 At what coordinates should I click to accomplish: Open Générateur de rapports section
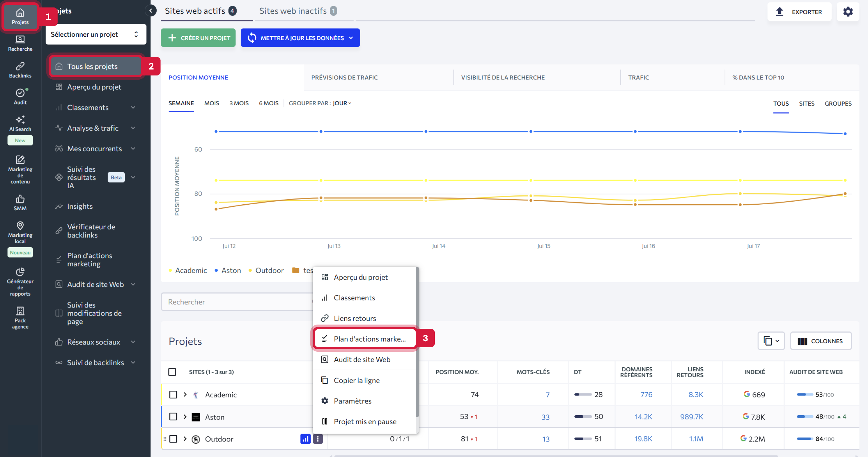pos(20,282)
